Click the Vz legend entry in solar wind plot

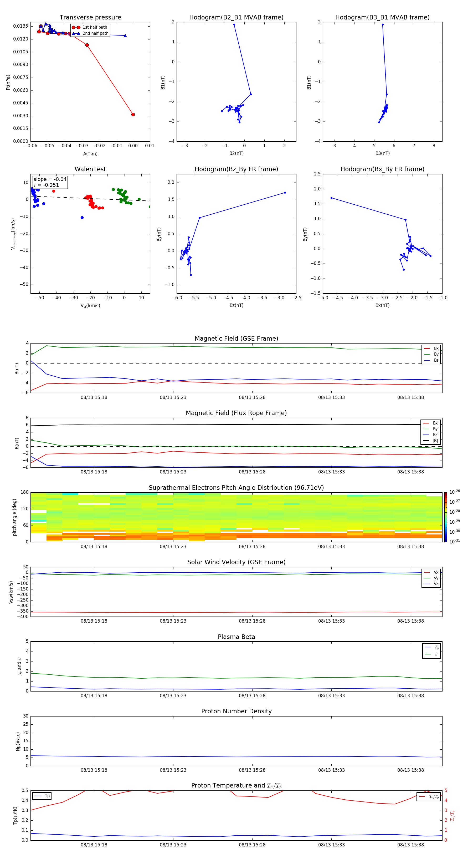pos(431,584)
